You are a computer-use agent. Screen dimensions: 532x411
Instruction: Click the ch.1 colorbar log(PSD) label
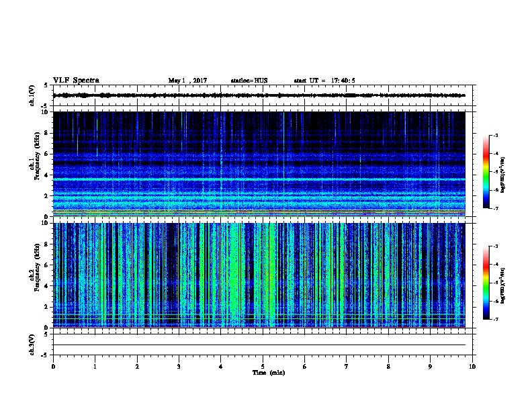(x=503, y=175)
